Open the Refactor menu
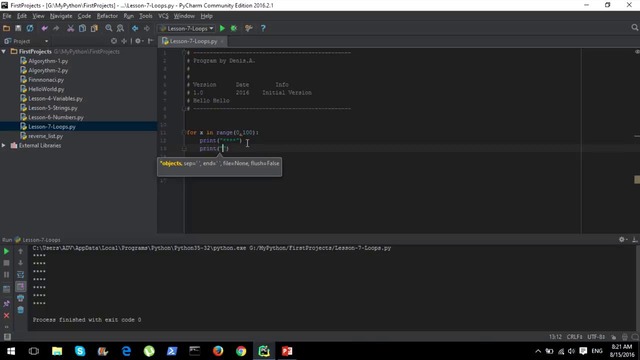640x360 pixels. tap(107, 16)
